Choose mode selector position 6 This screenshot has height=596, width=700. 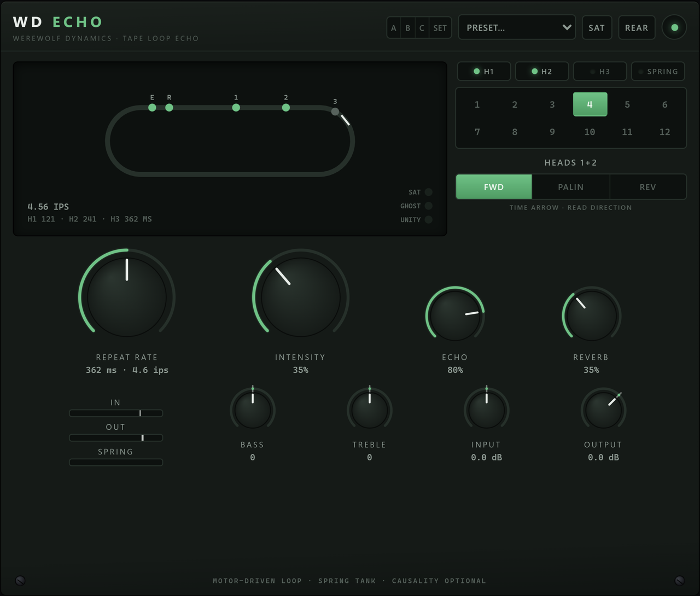665,104
